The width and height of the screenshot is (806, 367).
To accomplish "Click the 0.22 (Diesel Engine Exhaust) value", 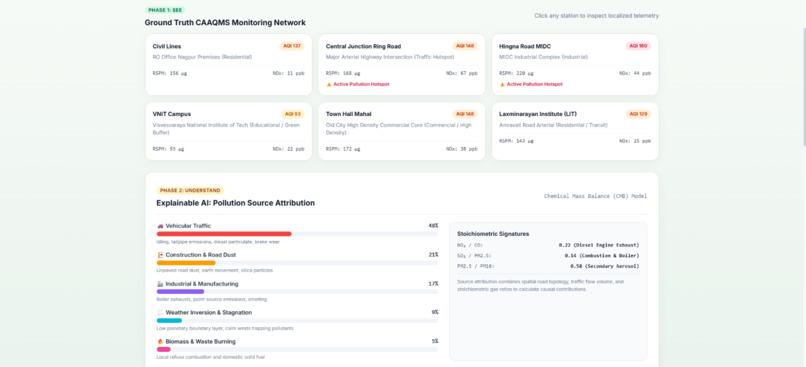I will (x=599, y=245).
